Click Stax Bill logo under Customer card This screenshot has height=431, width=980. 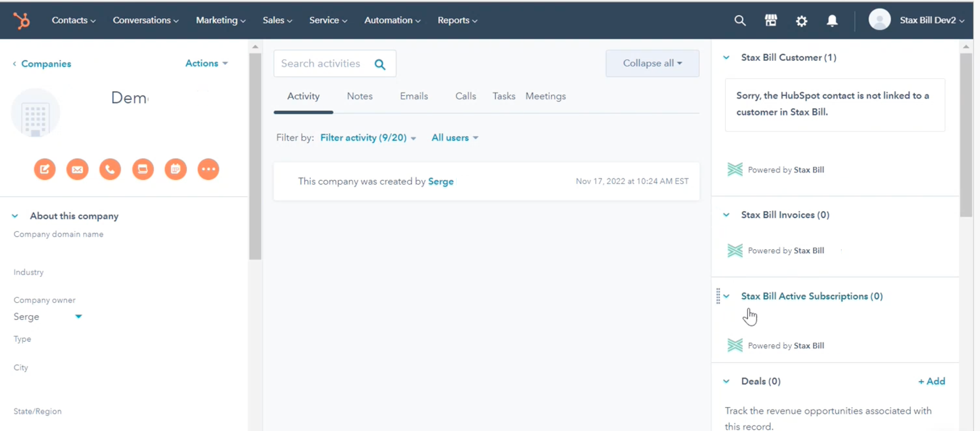click(735, 170)
